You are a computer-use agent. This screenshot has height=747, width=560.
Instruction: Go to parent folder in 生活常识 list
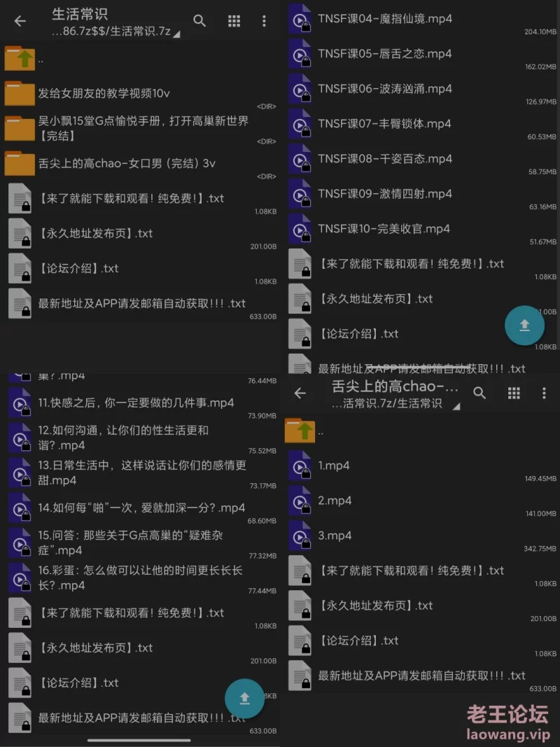140,59
